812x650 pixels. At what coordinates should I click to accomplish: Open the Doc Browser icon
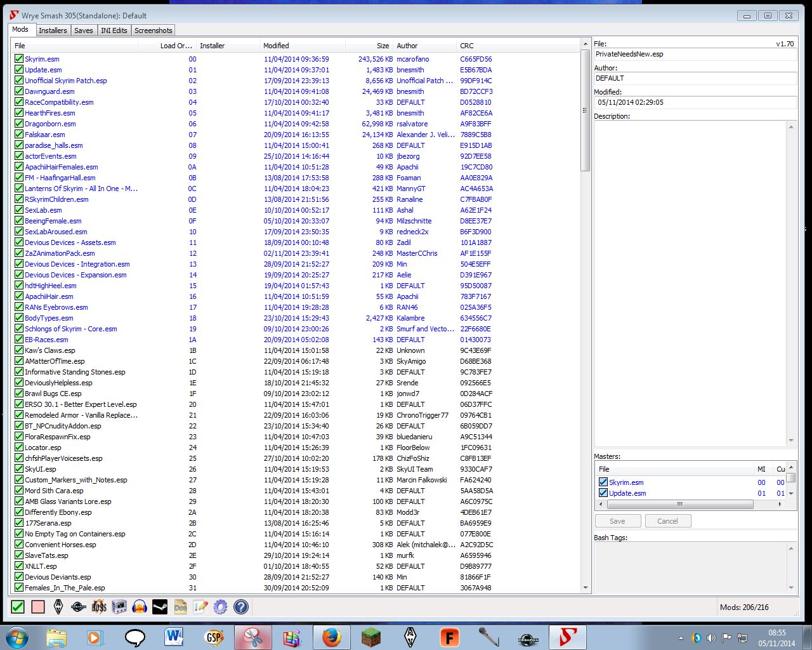pos(180,607)
